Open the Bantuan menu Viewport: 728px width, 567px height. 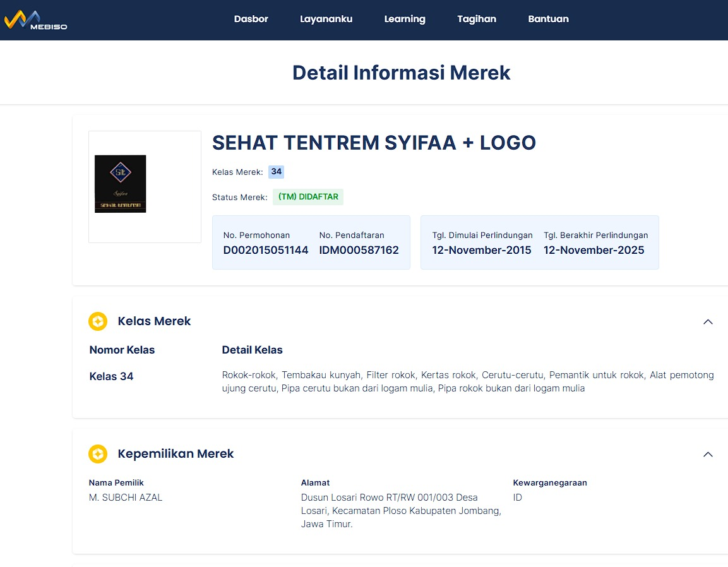pos(548,19)
